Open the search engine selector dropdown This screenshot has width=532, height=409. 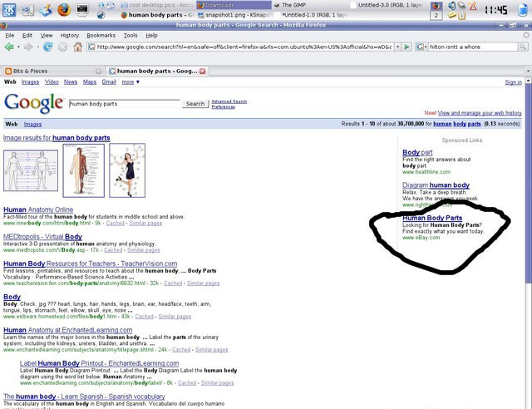(421, 47)
